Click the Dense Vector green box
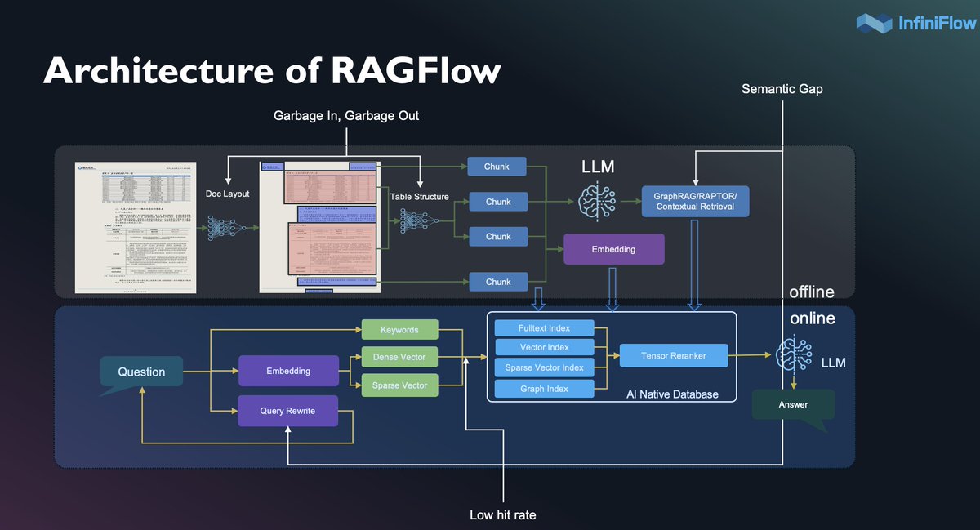This screenshot has width=980, height=530. [399, 357]
